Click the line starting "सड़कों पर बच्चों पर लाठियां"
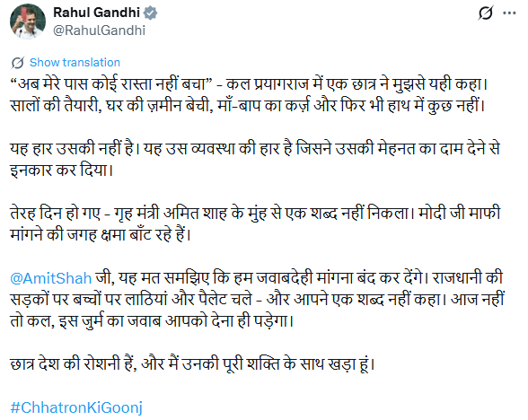 click(x=257, y=300)
